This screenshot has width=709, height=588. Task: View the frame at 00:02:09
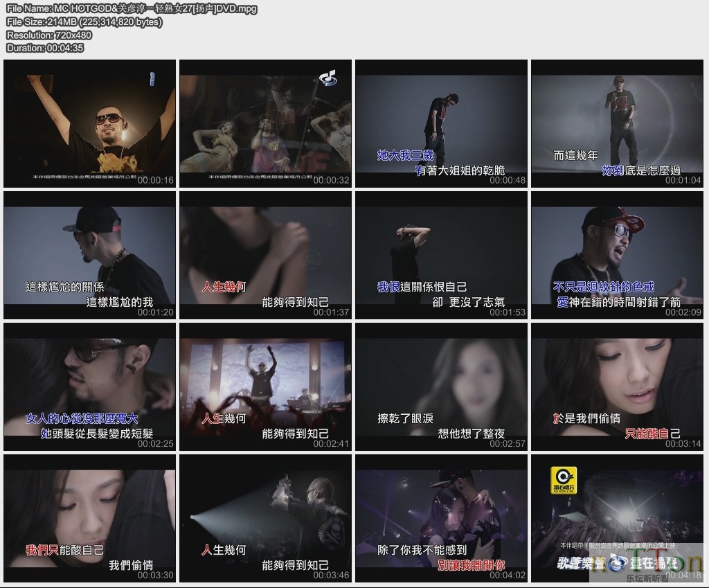pos(617,255)
